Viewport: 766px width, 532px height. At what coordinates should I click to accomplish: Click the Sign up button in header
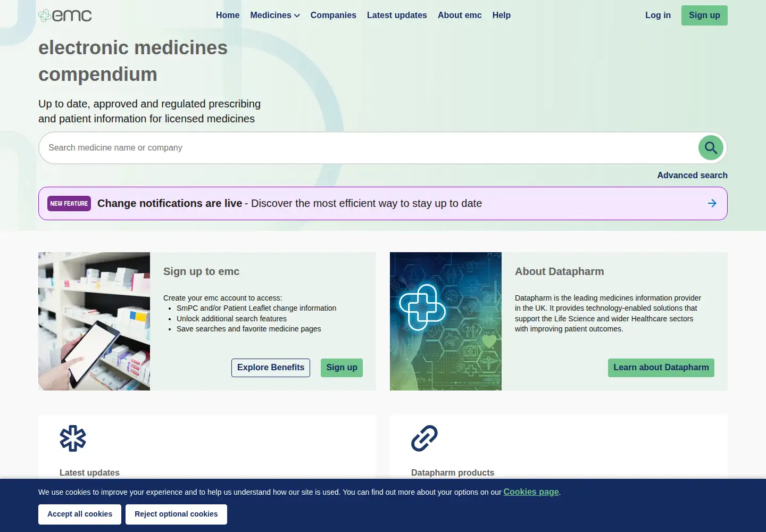point(704,15)
